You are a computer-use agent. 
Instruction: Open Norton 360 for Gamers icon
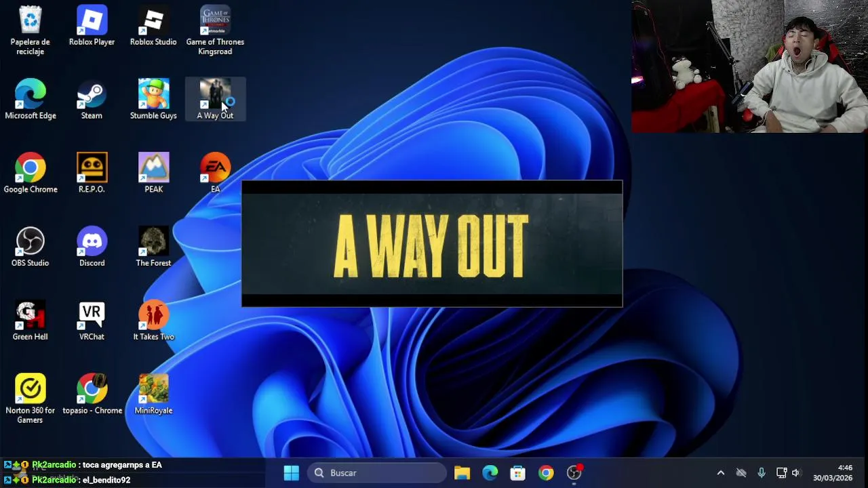31,400
